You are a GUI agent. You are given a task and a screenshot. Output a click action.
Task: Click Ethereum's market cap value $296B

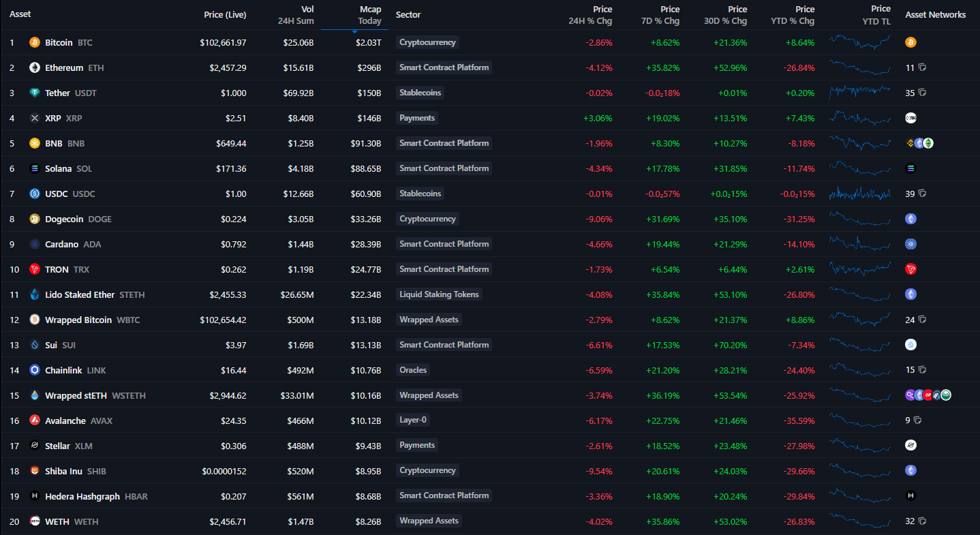point(369,67)
